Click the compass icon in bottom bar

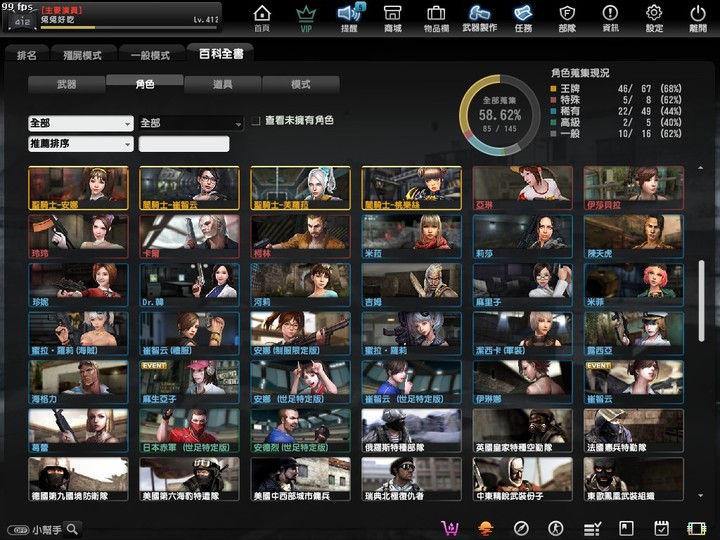(521, 528)
